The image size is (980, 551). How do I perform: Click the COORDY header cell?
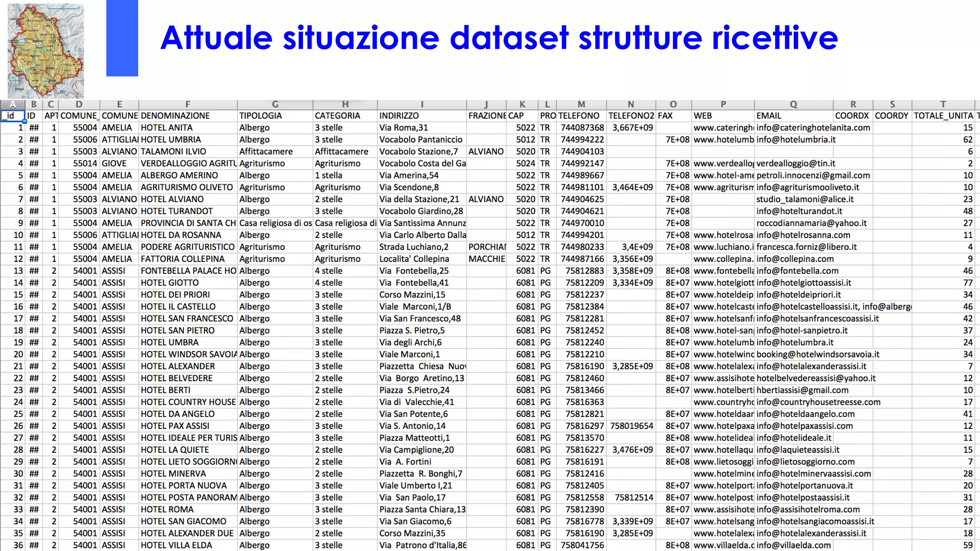[x=891, y=116]
